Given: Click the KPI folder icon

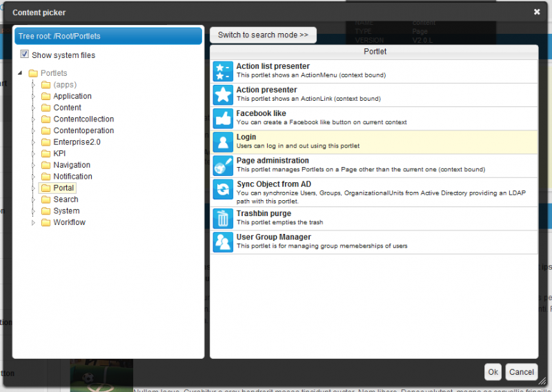Looking at the screenshot, I should pos(46,154).
